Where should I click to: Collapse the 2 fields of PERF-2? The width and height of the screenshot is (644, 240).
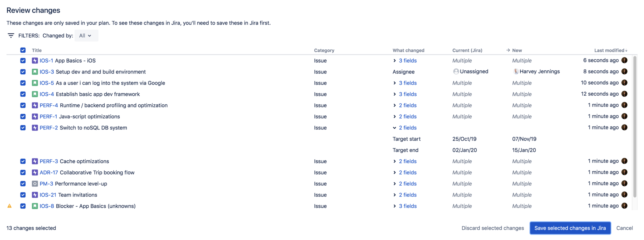pyautogui.click(x=405, y=128)
